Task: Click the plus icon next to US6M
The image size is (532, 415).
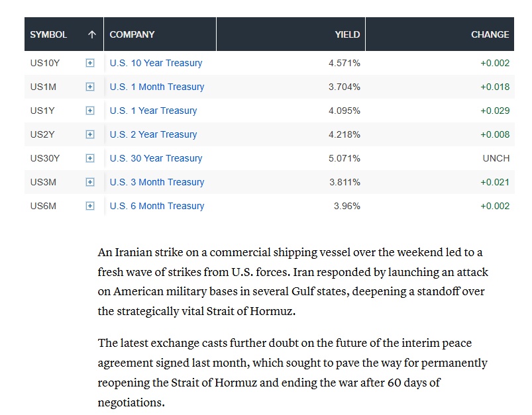Action: click(90, 206)
